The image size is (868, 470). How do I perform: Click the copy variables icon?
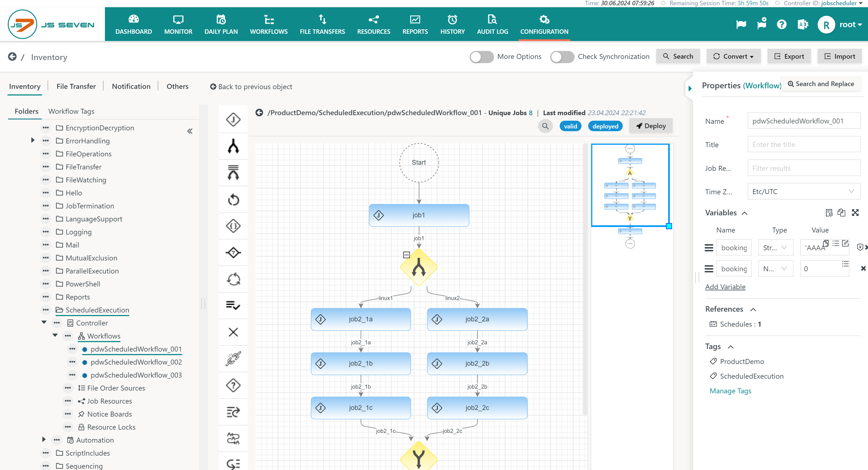[841, 213]
